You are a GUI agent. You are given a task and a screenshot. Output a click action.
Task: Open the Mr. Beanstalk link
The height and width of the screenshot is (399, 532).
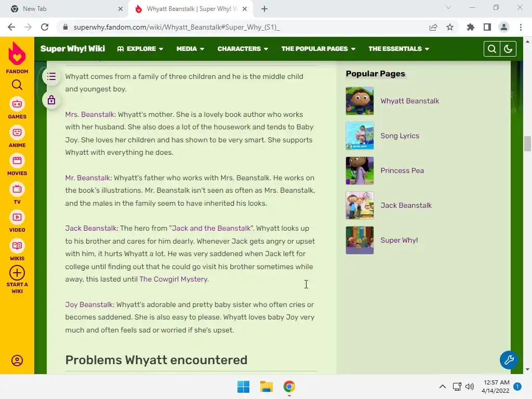tap(88, 178)
